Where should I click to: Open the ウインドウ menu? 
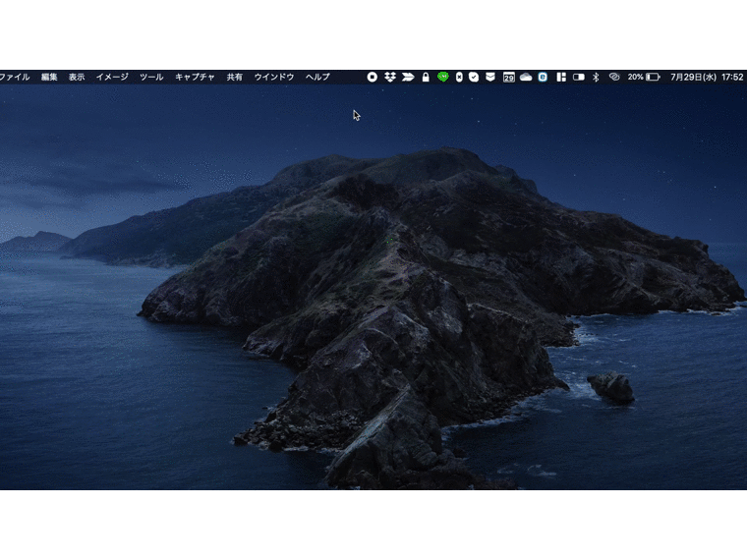pyautogui.click(x=274, y=78)
